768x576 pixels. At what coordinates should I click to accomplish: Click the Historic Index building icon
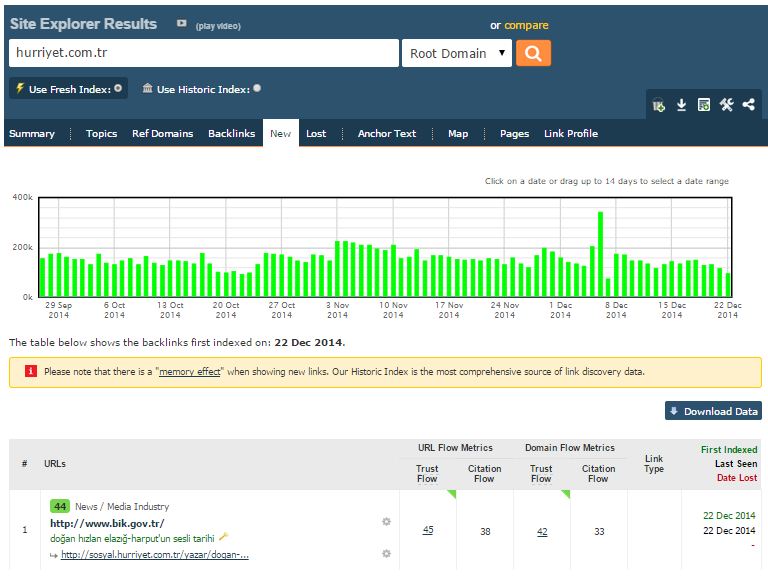click(x=147, y=88)
